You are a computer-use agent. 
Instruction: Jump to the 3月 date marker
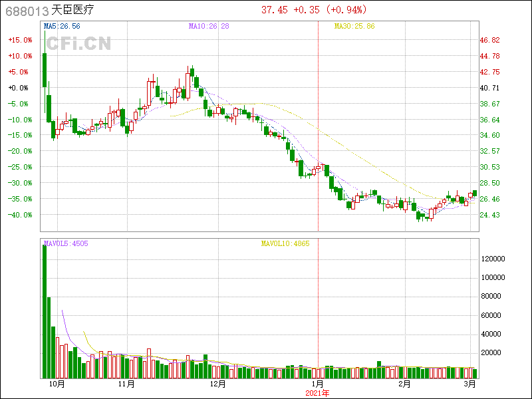470,384
